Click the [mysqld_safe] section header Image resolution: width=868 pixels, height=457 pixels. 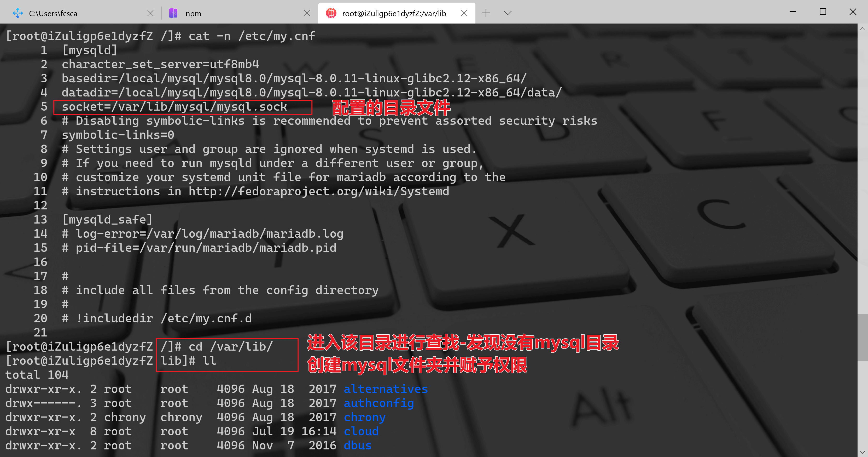point(107,220)
